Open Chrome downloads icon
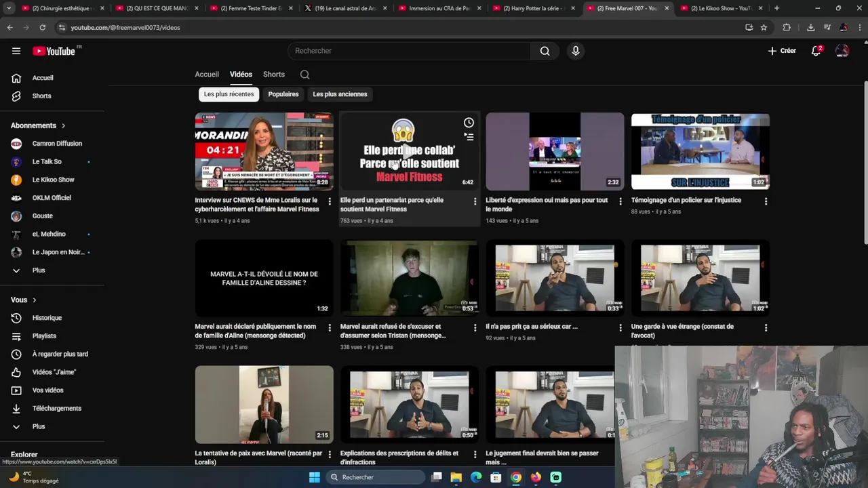 click(x=810, y=27)
